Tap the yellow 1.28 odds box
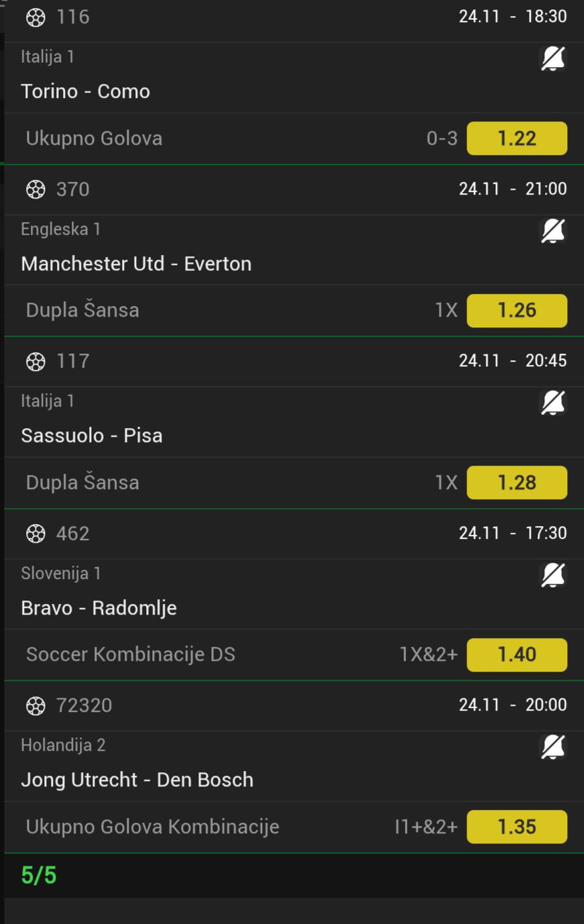The width and height of the screenshot is (584, 924). click(516, 482)
